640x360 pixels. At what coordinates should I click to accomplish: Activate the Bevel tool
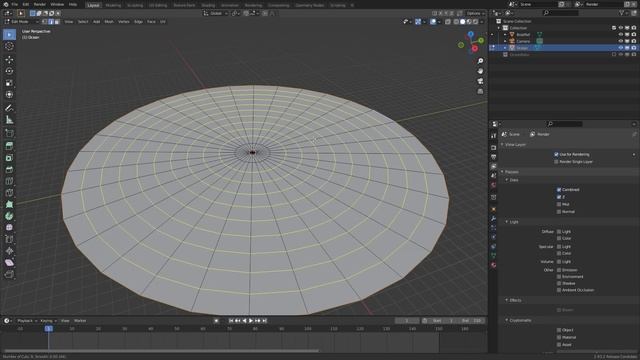9,169
